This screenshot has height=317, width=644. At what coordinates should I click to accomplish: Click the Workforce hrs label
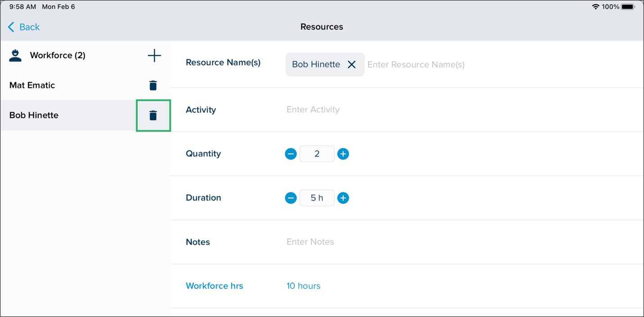coord(214,286)
